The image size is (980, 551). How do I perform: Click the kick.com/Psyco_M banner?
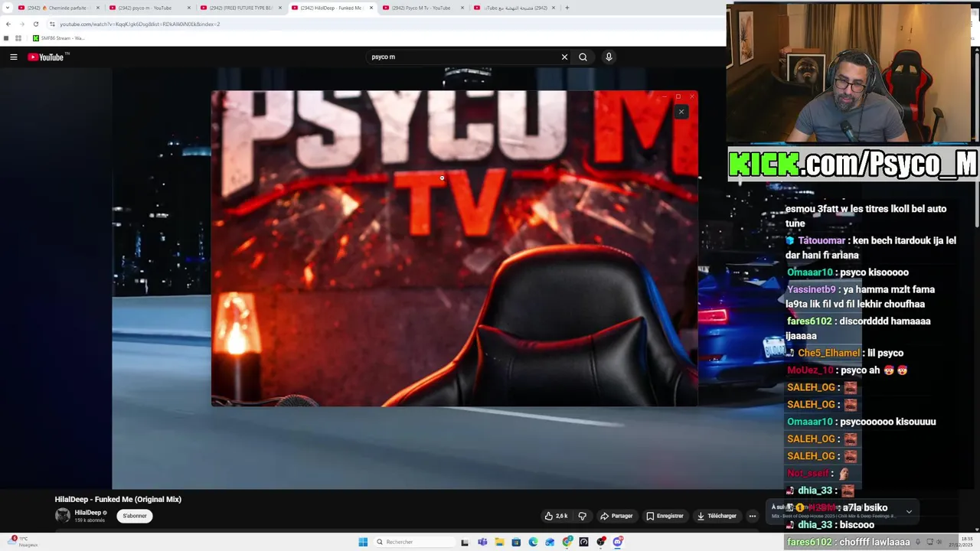[853, 164]
